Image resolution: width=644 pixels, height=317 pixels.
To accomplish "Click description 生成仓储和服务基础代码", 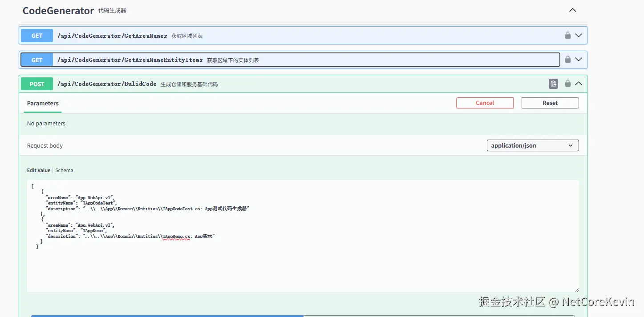I will coord(189,84).
